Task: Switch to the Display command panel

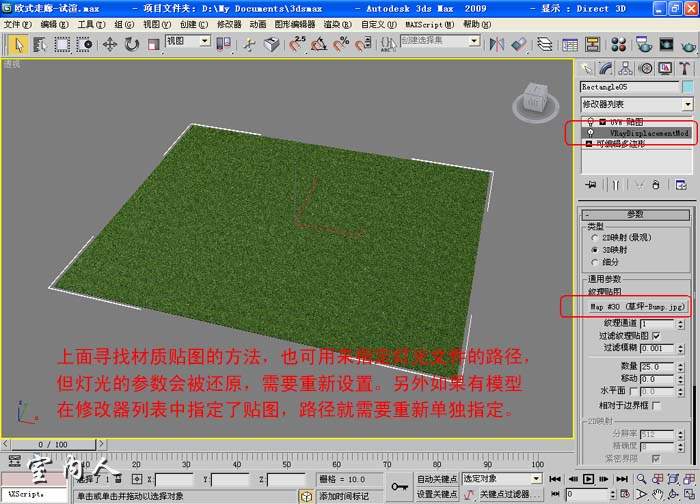Action: [x=665, y=69]
